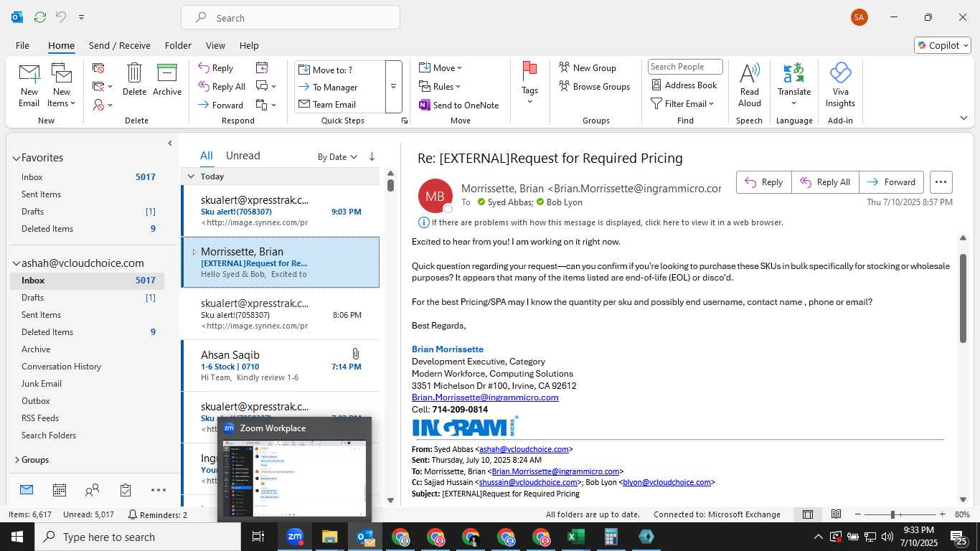
Task: Open File Explorer from taskbar
Action: point(330,537)
